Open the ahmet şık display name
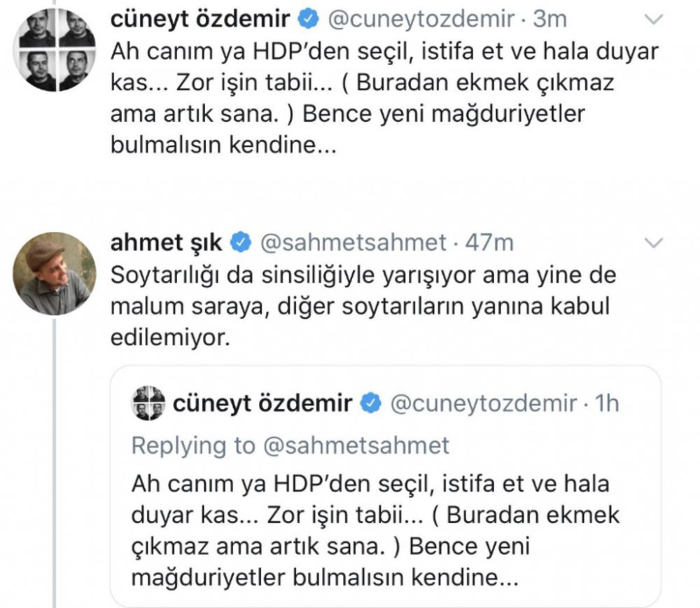Viewport: 700px width, 608px height. click(x=166, y=243)
